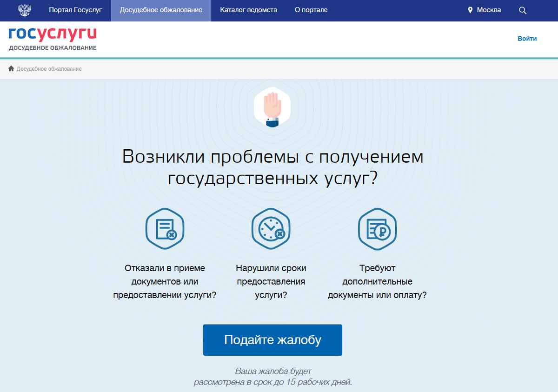
Task: Click the text Требуют дополнительные документы или оплату
Action: [377, 281]
